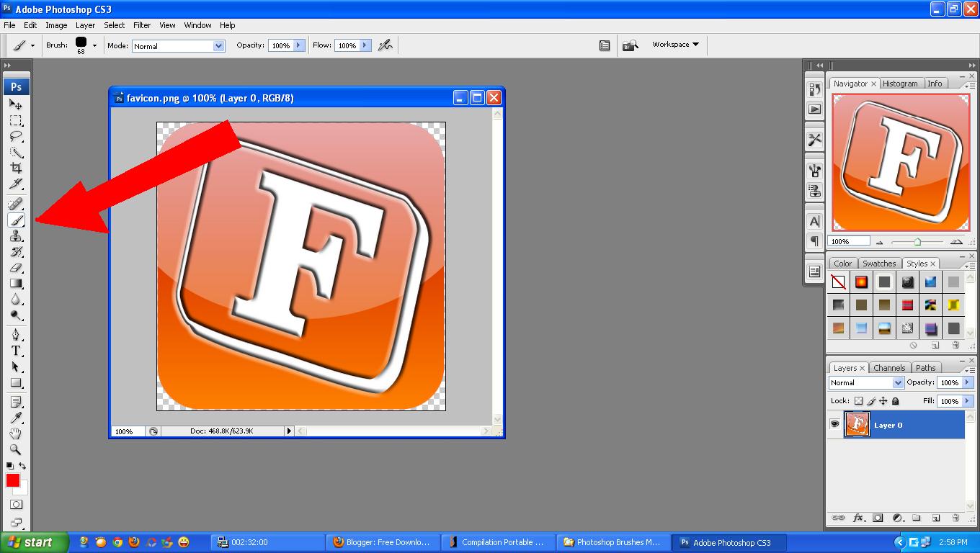Toggle lock all for the layer
Viewport: 980px width, 553px height.
895,401
